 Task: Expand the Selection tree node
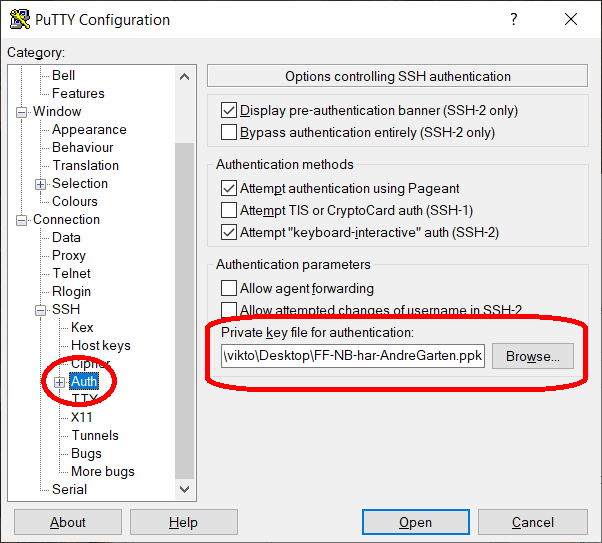coord(41,184)
